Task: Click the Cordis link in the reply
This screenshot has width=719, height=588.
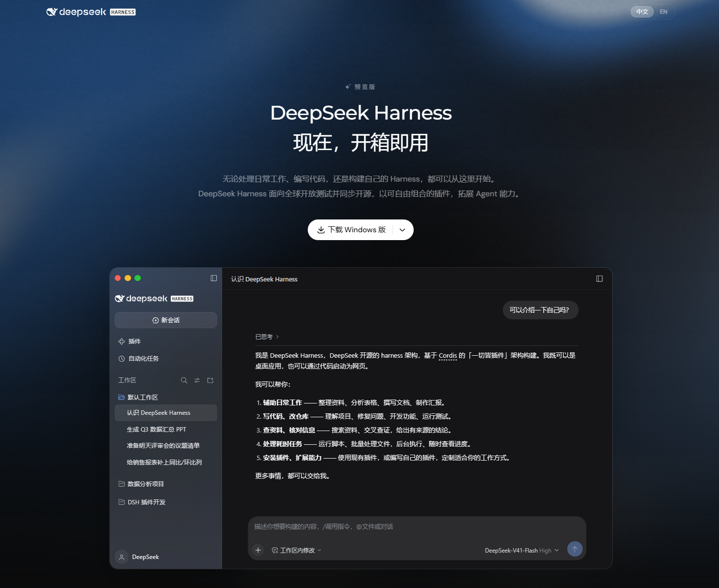Action: point(448,356)
